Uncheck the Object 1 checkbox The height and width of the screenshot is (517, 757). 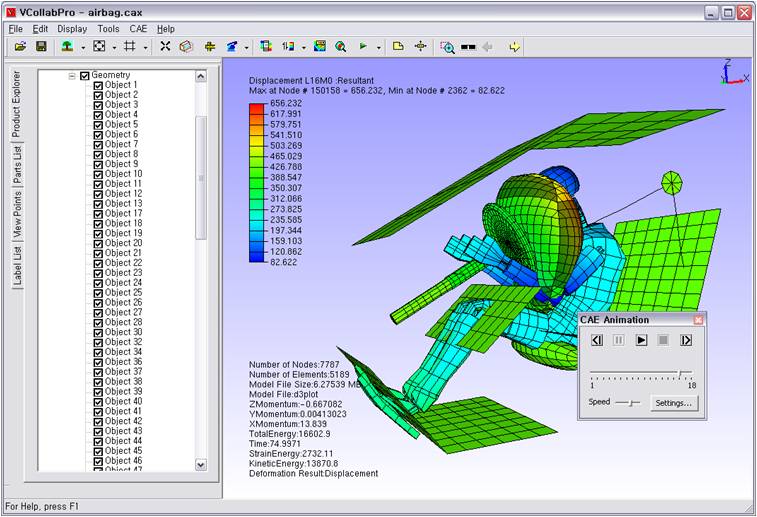[98, 85]
